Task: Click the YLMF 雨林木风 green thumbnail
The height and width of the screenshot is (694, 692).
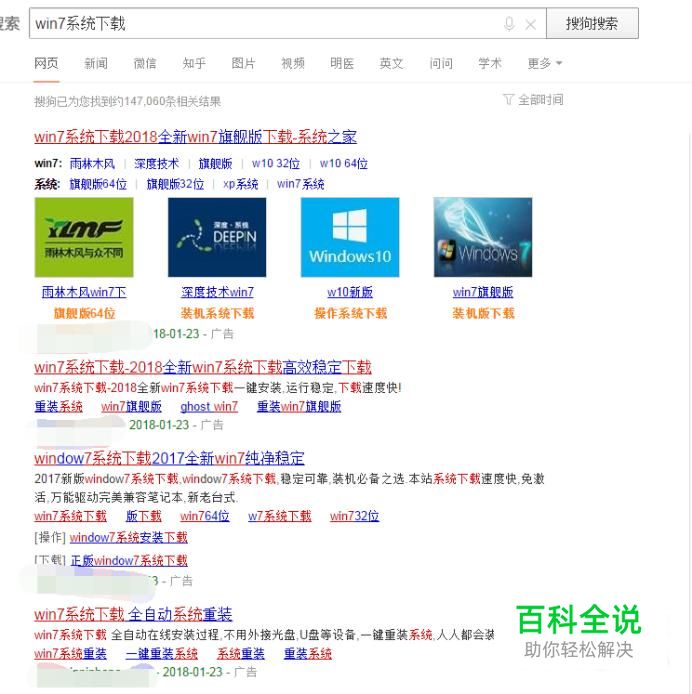Action: point(84,237)
